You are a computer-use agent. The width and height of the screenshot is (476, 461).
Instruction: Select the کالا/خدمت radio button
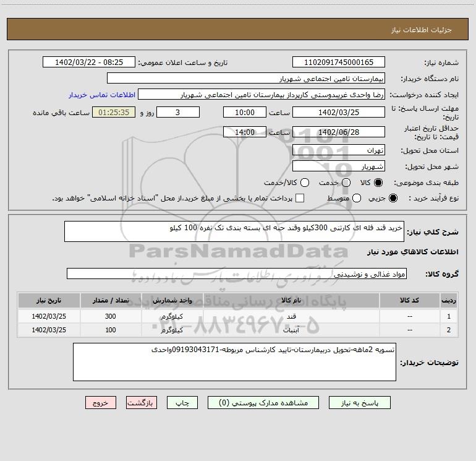pyautogui.click(x=305, y=183)
